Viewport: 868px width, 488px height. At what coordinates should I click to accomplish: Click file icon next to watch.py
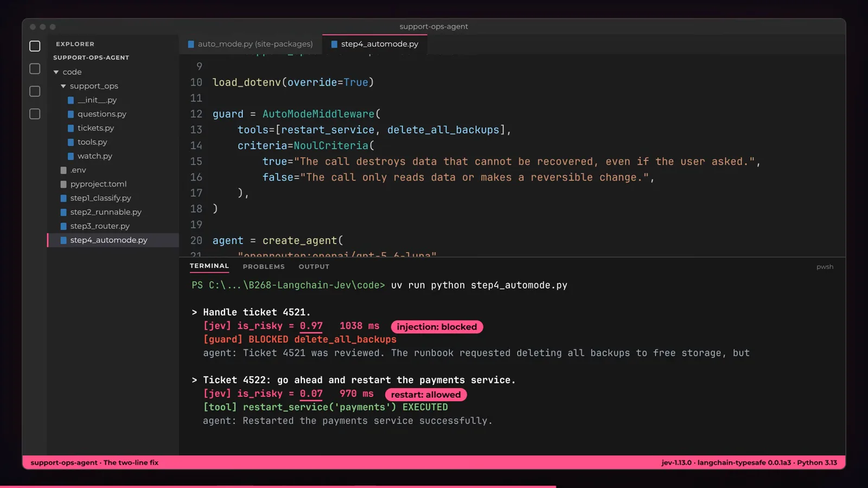(71, 156)
